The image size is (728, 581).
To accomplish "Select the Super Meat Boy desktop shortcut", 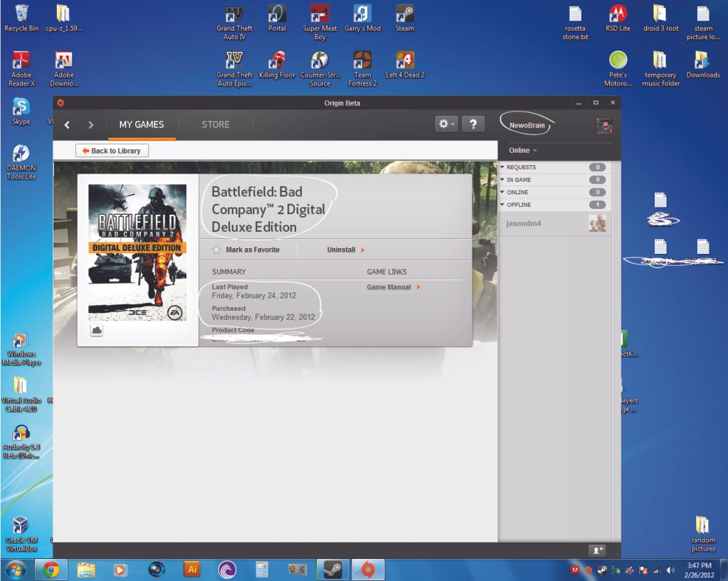I will (x=320, y=23).
